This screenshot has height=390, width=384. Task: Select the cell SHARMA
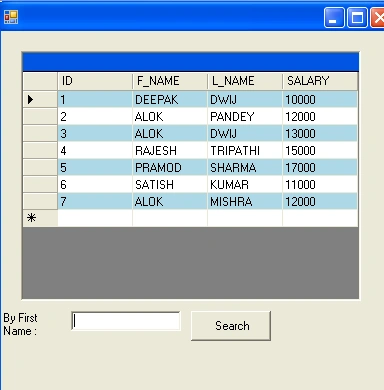[245, 167]
